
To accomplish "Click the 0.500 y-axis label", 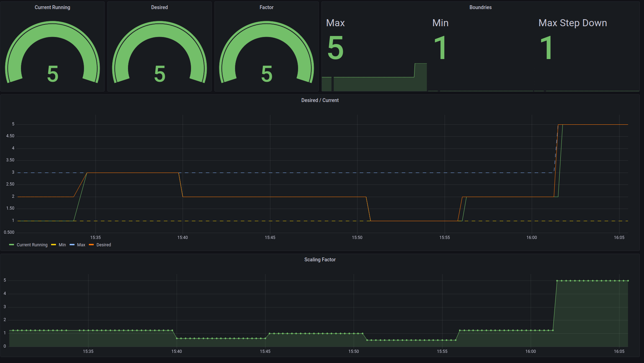I will point(9,232).
